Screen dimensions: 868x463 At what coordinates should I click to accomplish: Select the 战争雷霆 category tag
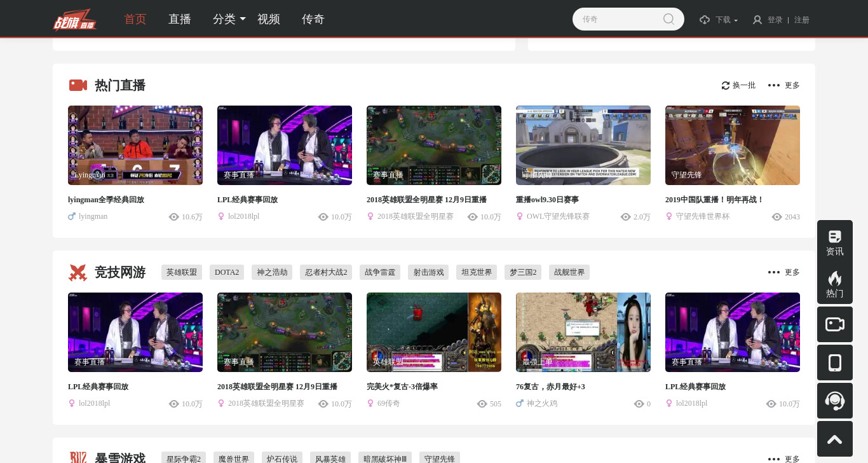coord(380,272)
